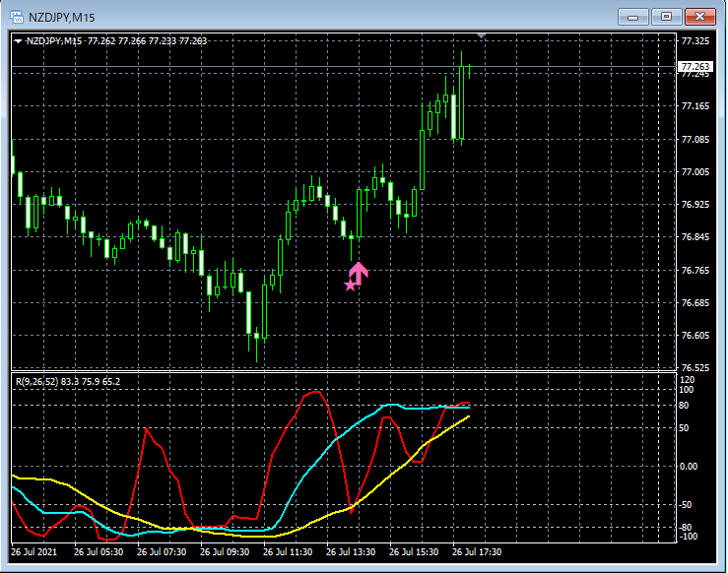Click the pink star signal marker

pyautogui.click(x=350, y=286)
